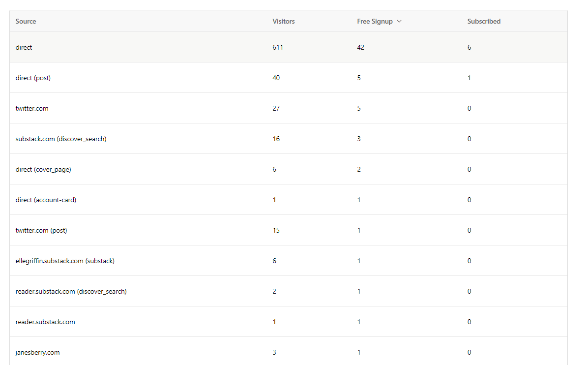This screenshot has height=365, width=588.
Task: Click the Free Signup column header
Action: click(x=375, y=22)
